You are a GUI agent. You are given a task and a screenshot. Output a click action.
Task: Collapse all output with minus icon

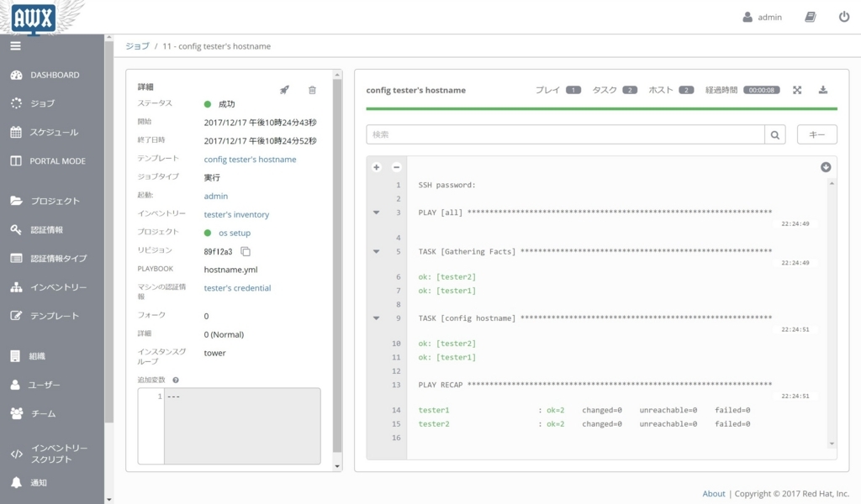coord(397,167)
